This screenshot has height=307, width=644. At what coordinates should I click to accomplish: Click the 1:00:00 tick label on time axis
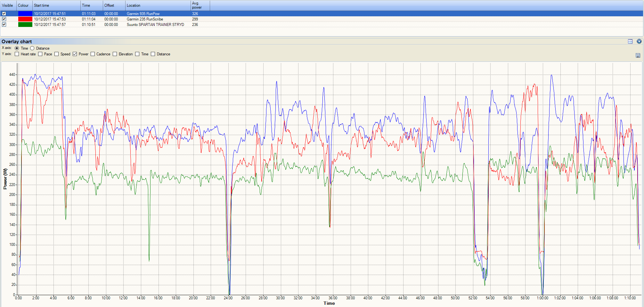click(x=542, y=298)
